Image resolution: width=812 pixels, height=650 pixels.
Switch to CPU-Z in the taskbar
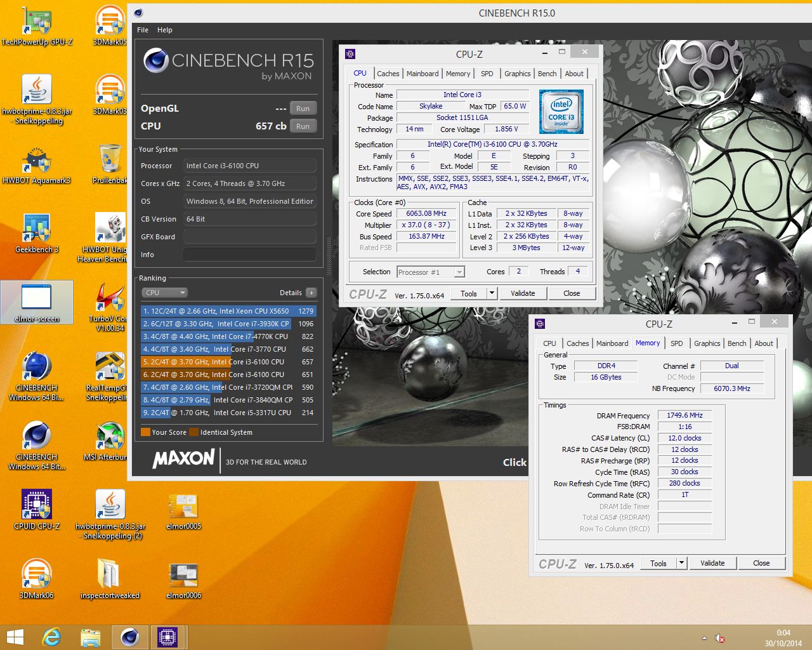pyautogui.click(x=167, y=637)
